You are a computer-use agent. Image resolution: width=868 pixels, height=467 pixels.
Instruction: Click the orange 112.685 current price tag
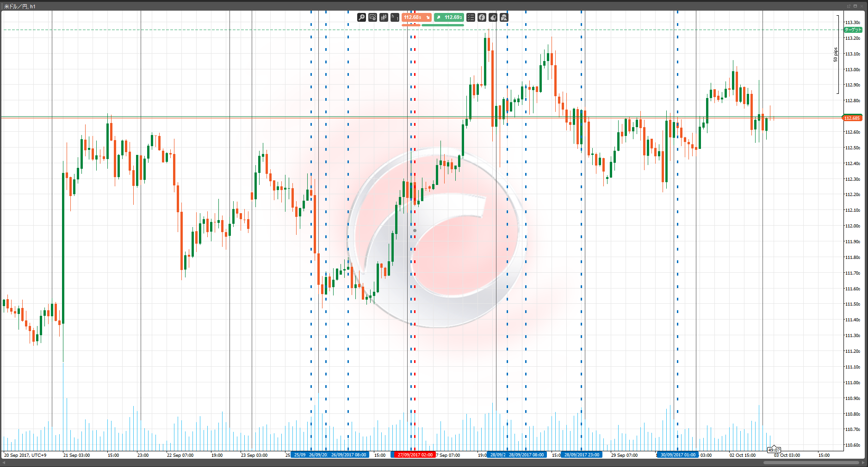852,118
